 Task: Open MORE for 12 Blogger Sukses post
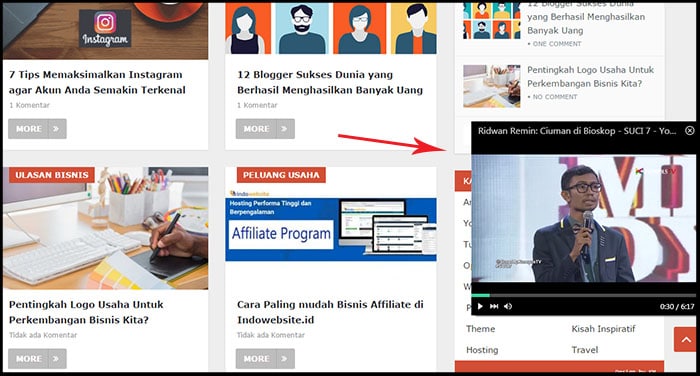tap(265, 129)
